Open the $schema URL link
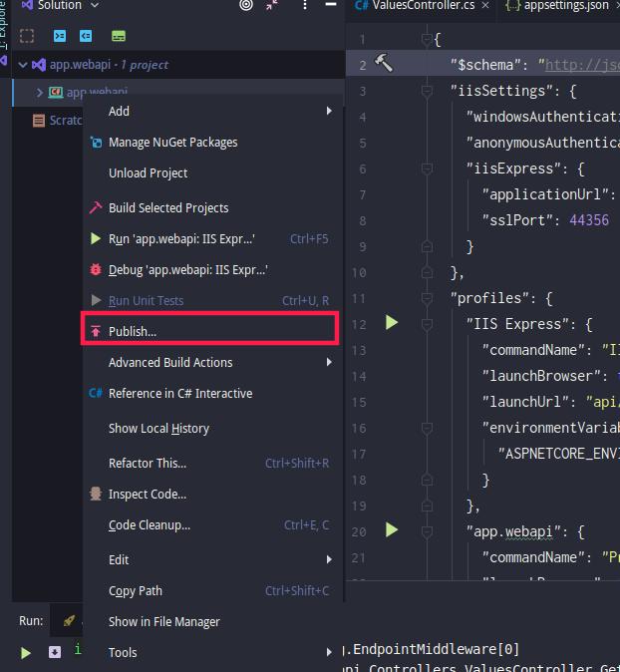Image resolution: width=620 pixels, height=672 pixels. tap(582, 65)
